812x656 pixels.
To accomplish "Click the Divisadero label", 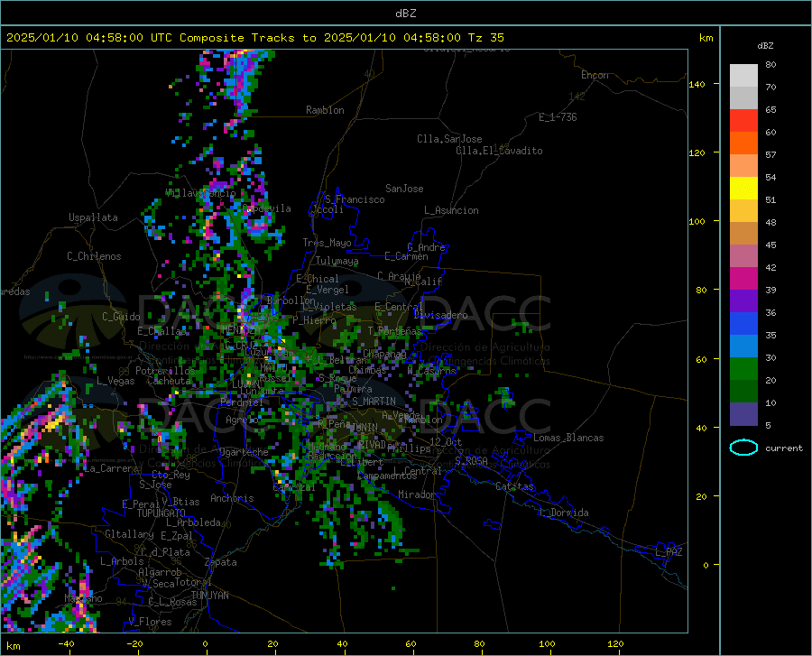I will 440,315.
